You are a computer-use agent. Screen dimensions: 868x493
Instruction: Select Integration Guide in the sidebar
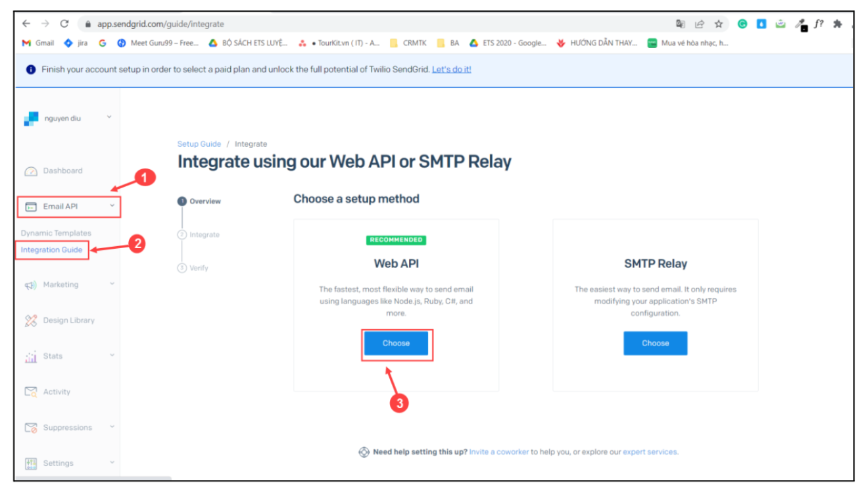click(x=51, y=250)
